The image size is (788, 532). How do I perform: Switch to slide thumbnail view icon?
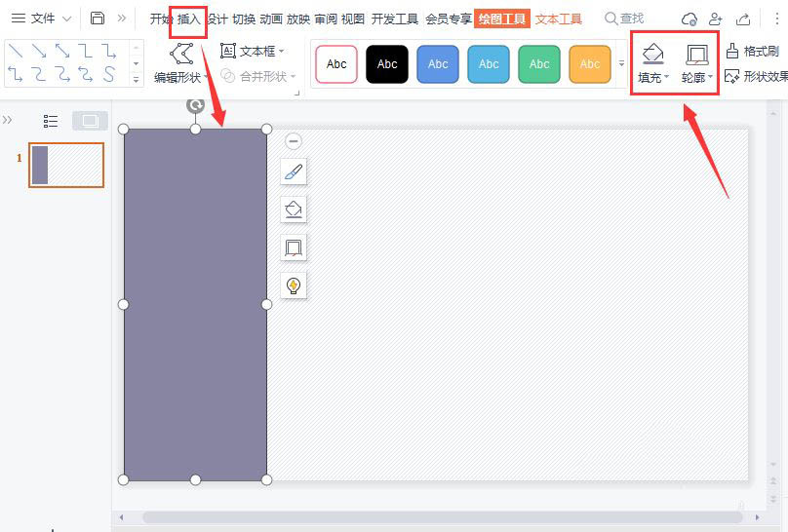90,121
